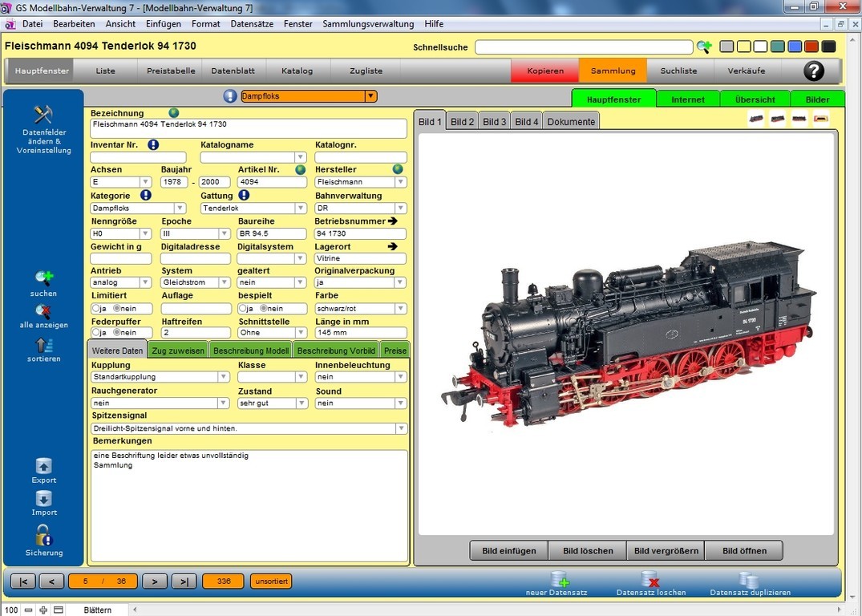The width and height of the screenshot is (862, 616).
Task: Select Federpuffer nein radio button
Action: 116,332
